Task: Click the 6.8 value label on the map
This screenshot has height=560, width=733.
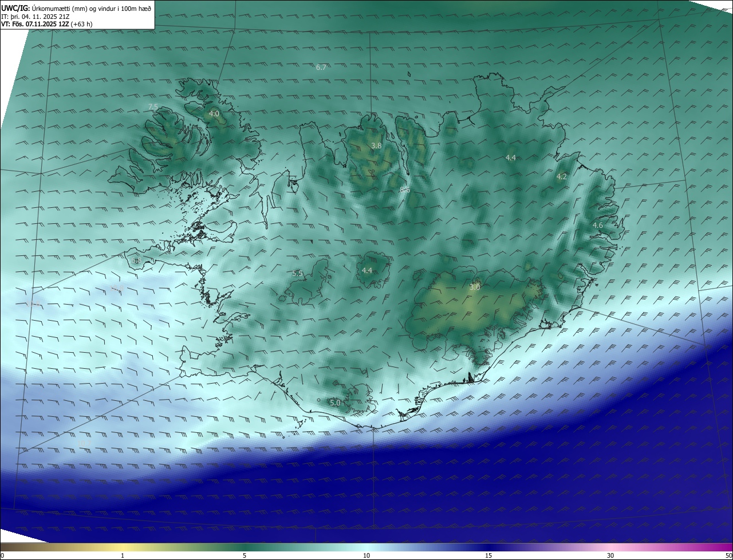Action: tap(136, 261)
